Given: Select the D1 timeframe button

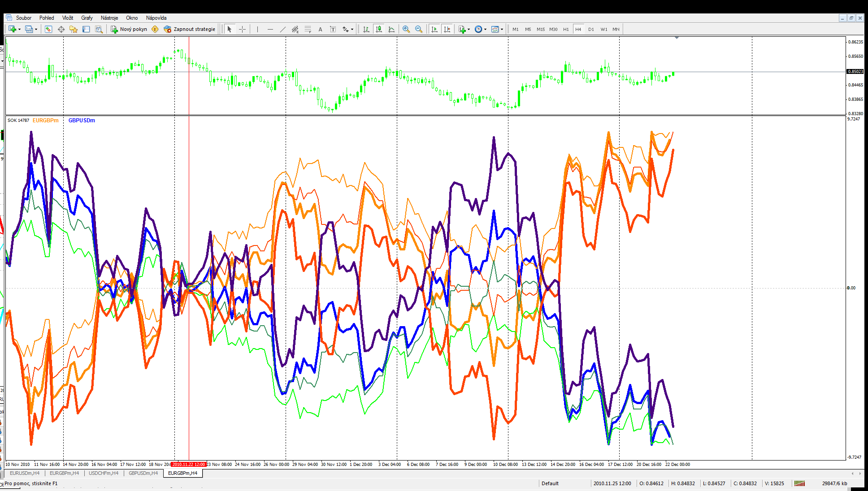Looking at the screenshot, I should 590,29.
